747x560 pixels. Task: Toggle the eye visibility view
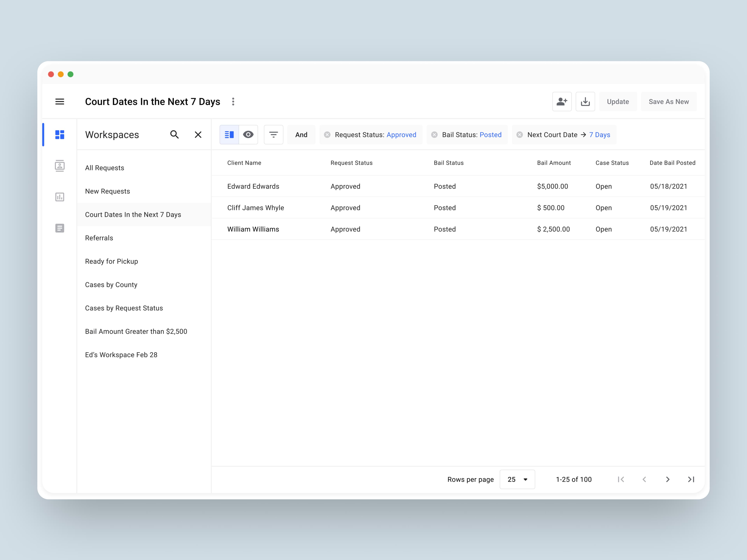coord(248,135)
